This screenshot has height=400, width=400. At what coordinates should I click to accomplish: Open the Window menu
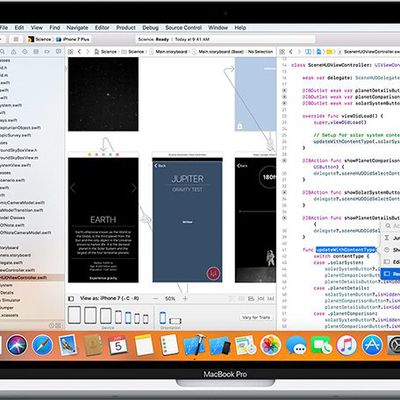[x=218, y=28]
